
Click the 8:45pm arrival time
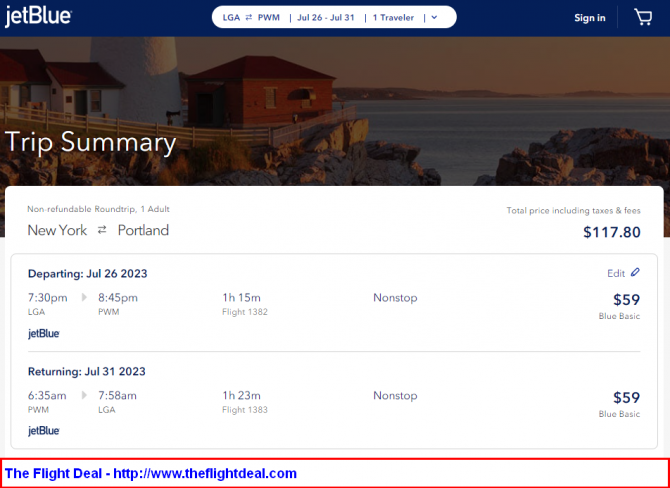tap(118, 297)
